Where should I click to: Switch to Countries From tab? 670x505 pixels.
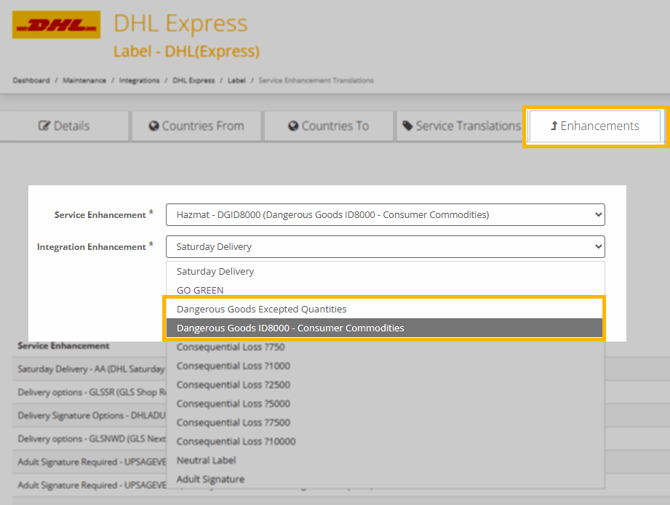coord(197,126)
